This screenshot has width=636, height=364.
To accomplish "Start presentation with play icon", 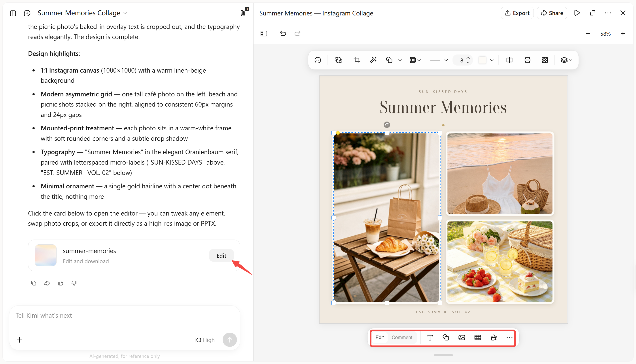I will click(577, 13).
